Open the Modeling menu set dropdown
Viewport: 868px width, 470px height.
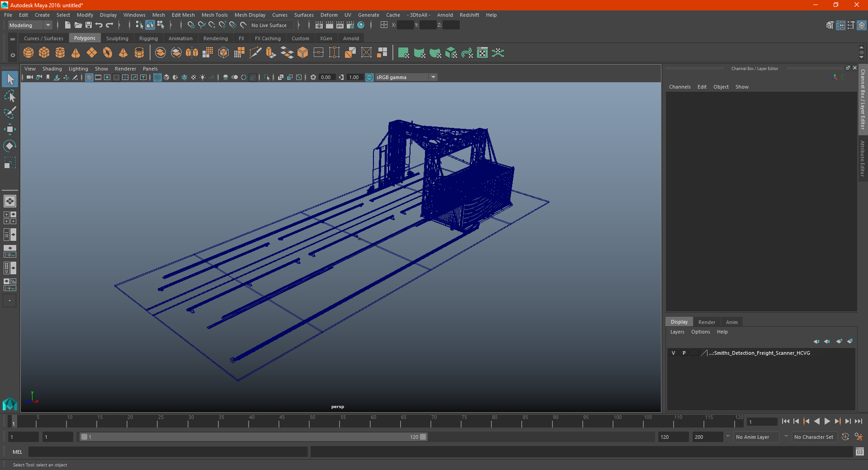click(30, 25)
